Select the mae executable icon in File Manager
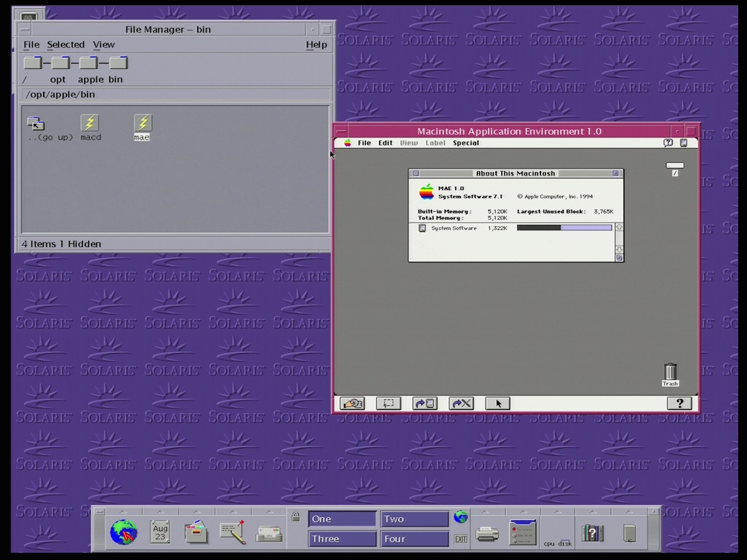The height and width of the screenshot is (560, 747). click(x=142, y=123)
